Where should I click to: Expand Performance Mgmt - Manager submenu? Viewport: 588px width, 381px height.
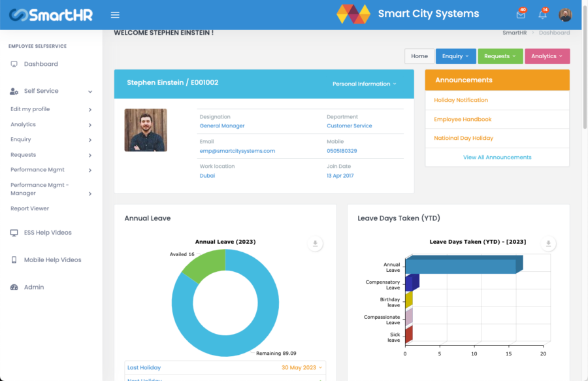pyautogui.click(x=90, y=194)
